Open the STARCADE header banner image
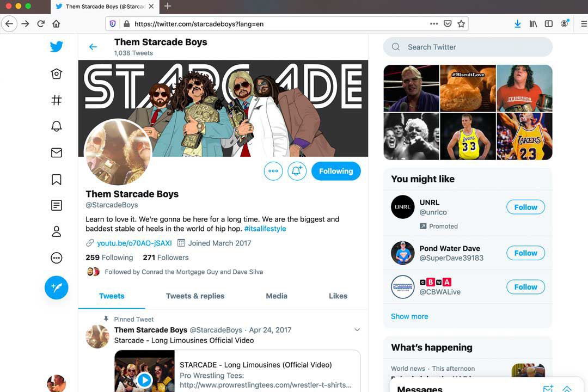This screenshot has height=392, width=588. coord(223,108)
